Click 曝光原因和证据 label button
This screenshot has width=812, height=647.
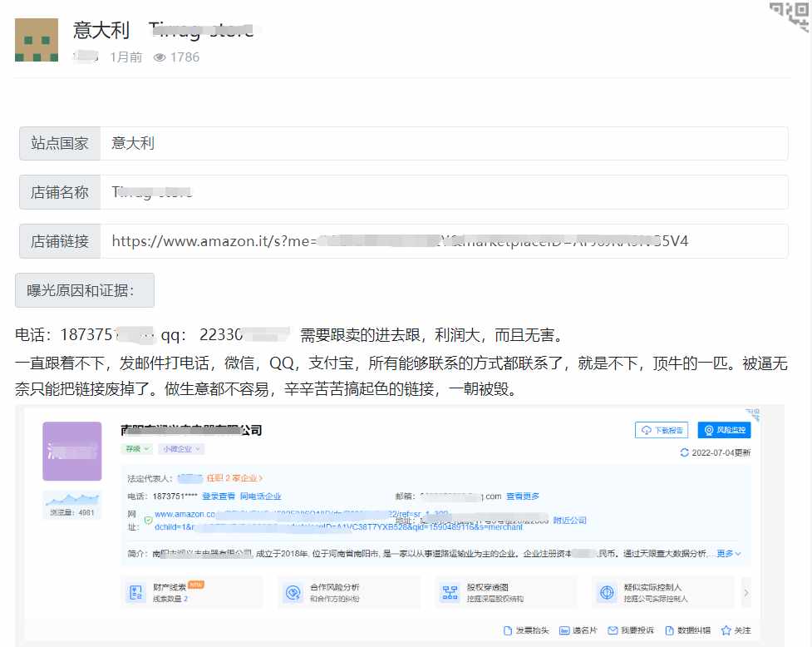[x=85, y=290]
